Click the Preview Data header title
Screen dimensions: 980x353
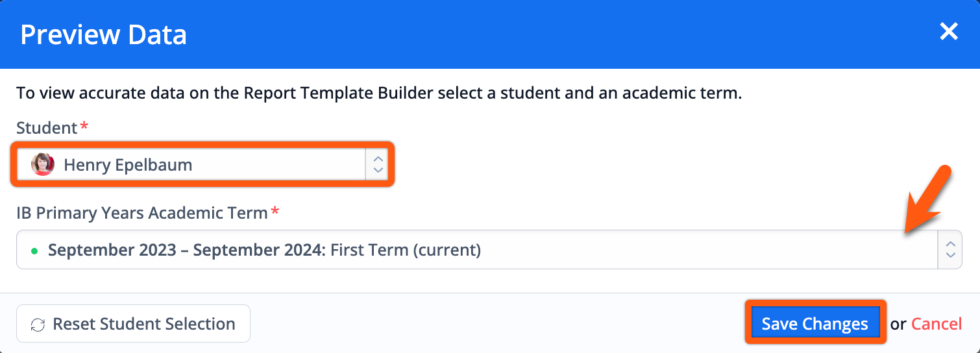[x=104, y=34]
